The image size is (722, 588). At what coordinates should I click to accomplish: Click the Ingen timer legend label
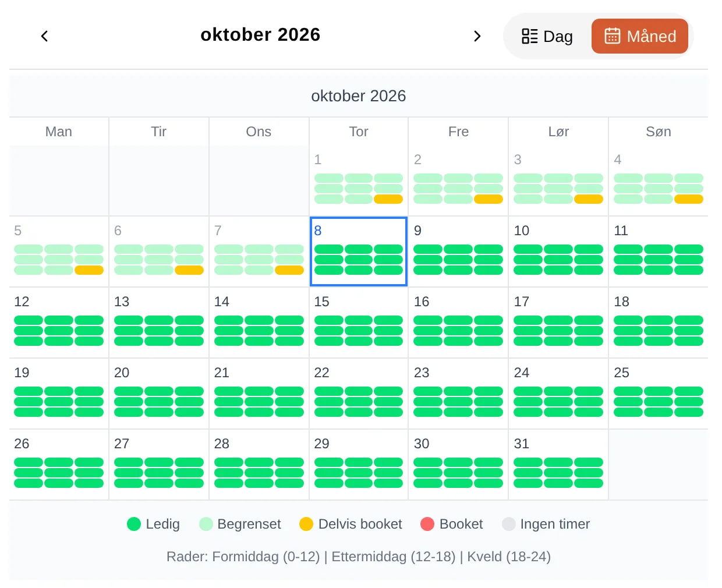tap(555, 524)
